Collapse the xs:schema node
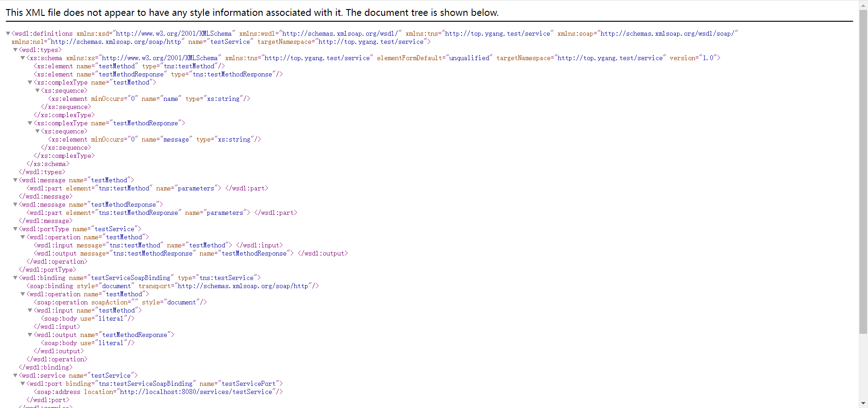This screenshot has height=408, width=868. [x=23, y=58]
